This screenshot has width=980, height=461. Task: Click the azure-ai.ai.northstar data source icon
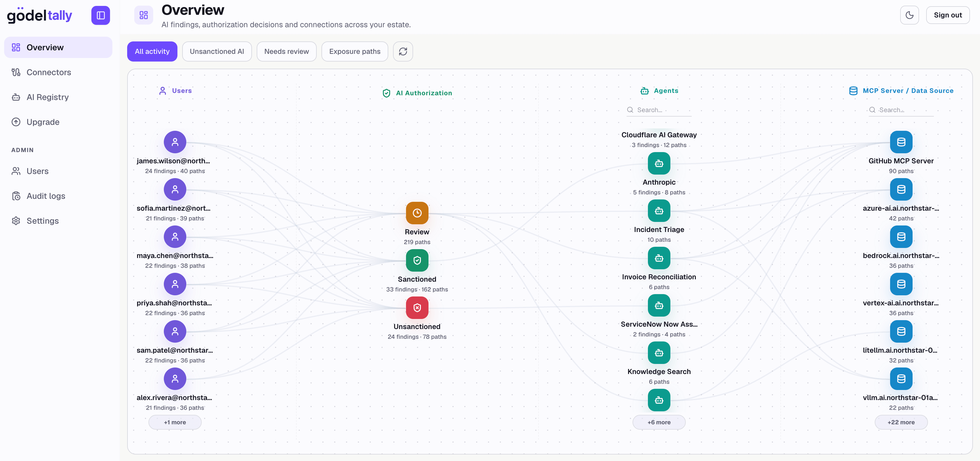pyautogui.click(x=901, y=189)
